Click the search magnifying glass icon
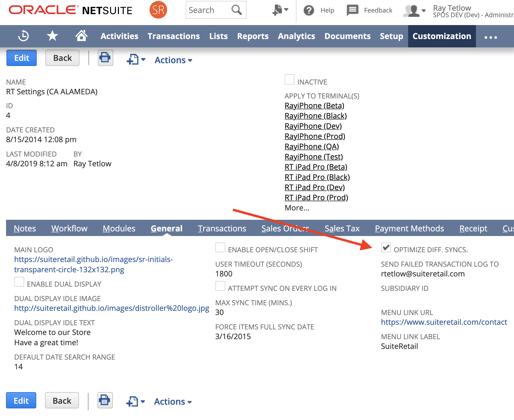 tap(236, 10)
